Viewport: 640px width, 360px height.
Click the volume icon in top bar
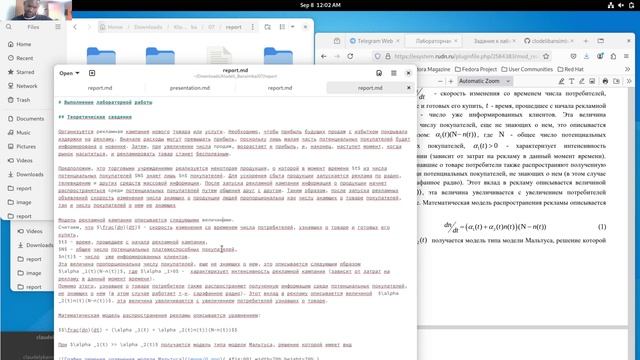pos(621,5)
